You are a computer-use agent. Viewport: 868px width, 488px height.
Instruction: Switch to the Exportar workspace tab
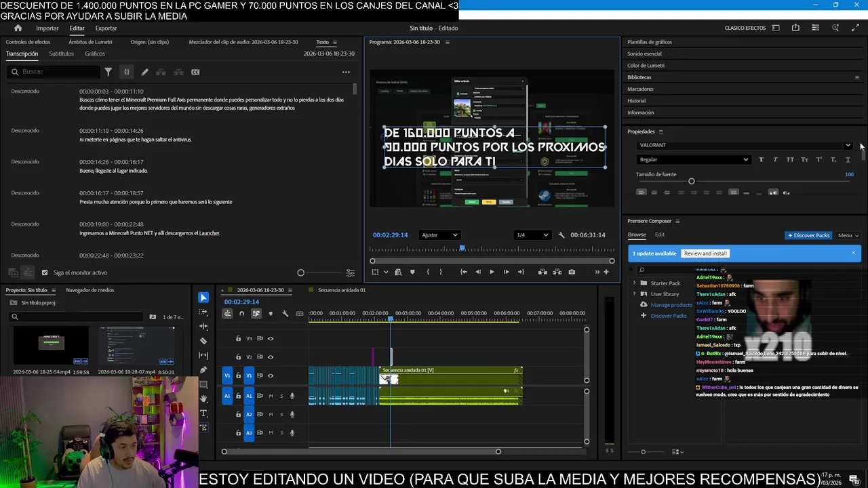pos(106,28)
